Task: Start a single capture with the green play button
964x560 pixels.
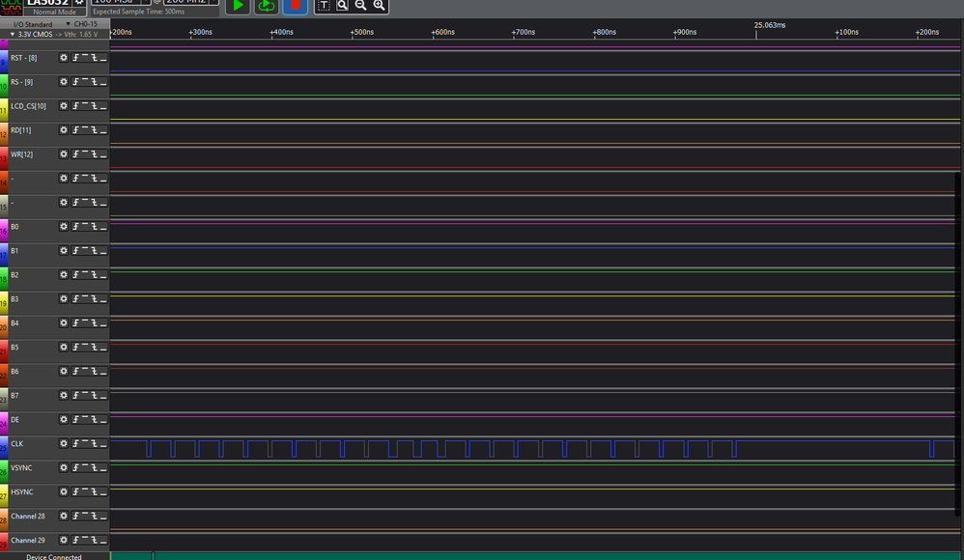Action: click(238, 6)
